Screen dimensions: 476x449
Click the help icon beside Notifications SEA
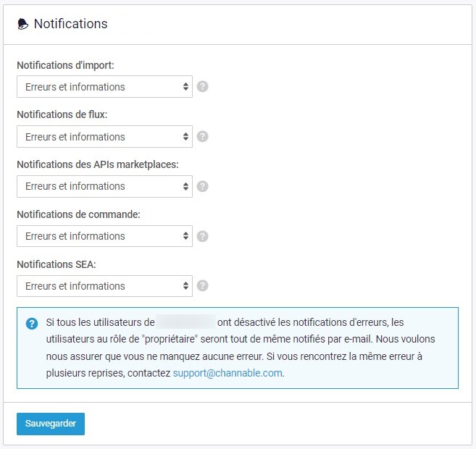tap(202, 286)
